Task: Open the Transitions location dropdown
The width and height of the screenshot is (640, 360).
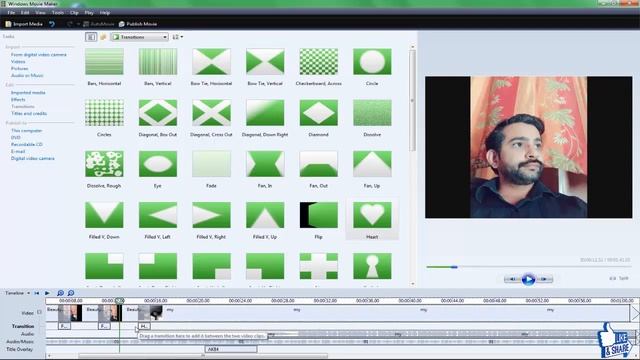Action: pyautogui.click(x=139, y=37)
